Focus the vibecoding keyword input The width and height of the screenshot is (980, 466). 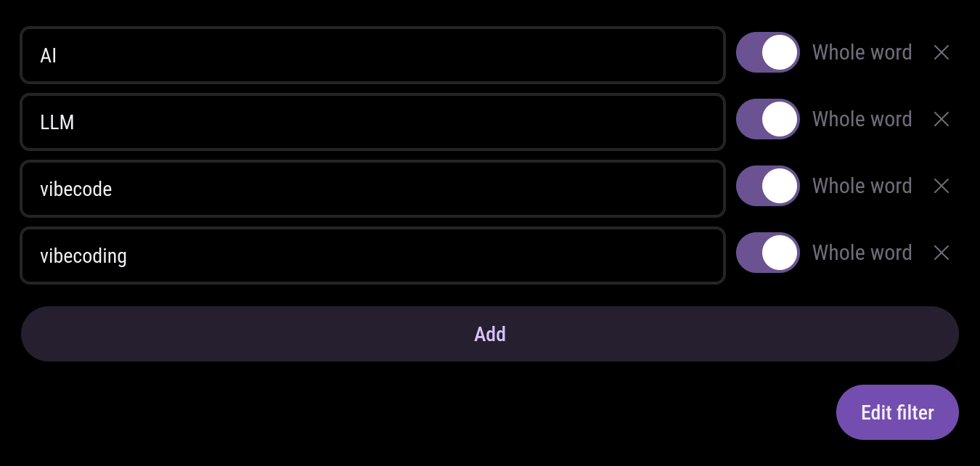pyautogui.click(x=372, y=256)
